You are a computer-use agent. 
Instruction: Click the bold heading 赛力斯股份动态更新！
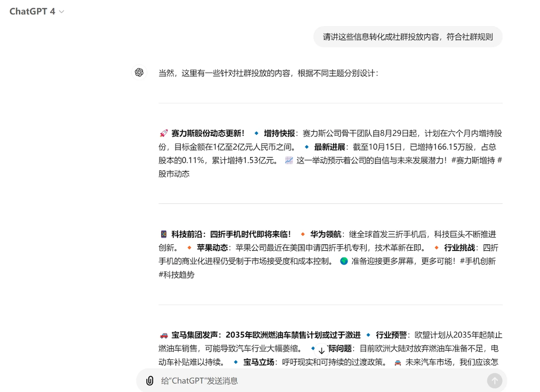[208, 133]
